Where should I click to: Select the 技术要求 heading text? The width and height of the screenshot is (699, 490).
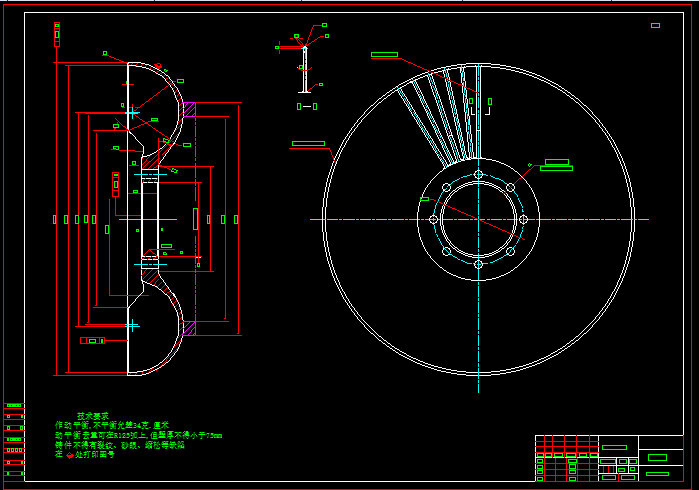click(x=93, y=416)
